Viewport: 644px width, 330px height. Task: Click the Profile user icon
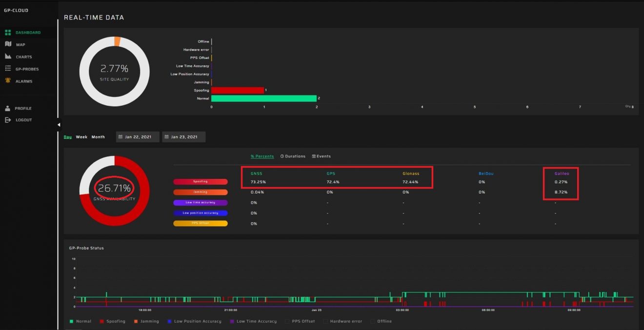[x=8, y=108]
